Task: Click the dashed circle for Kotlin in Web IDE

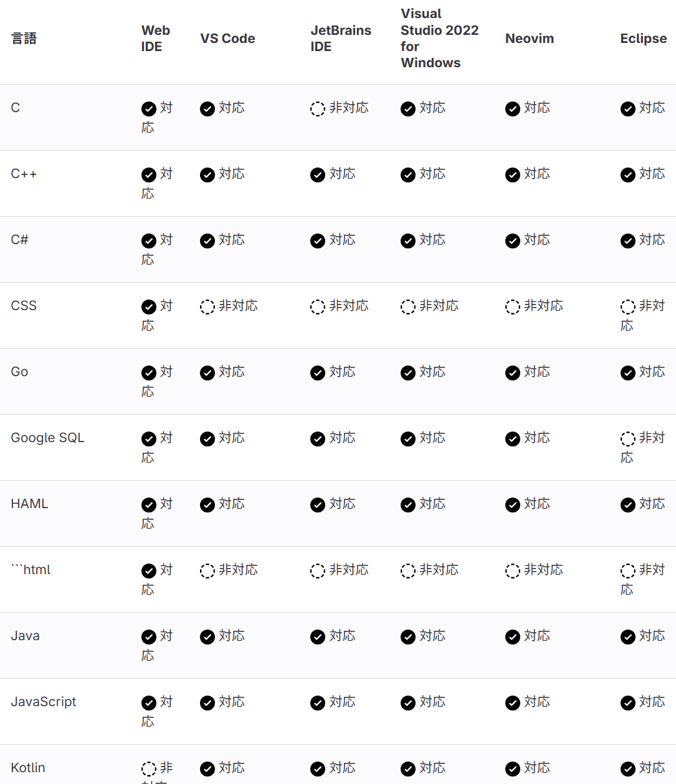Action: point(149,769)
